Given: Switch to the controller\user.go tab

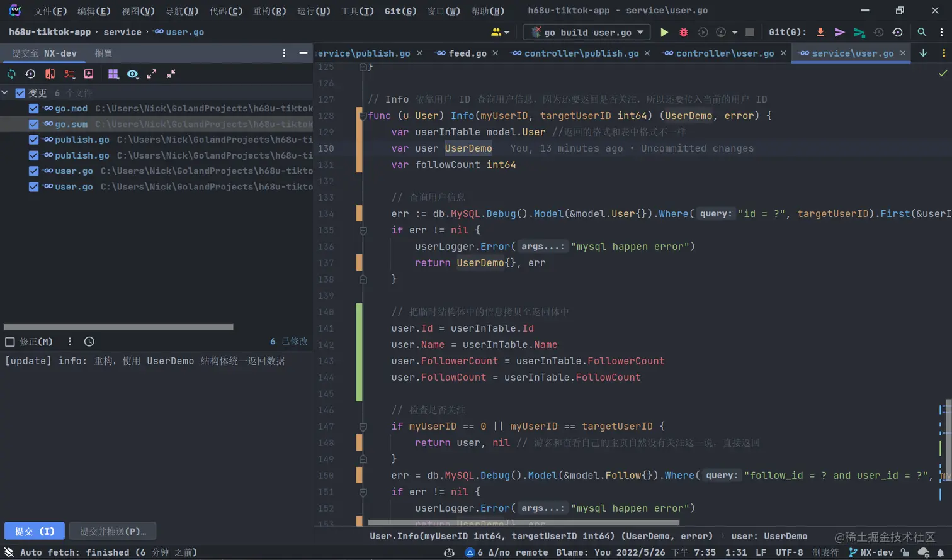Looking at the screenshot, I should coord(725,53).
